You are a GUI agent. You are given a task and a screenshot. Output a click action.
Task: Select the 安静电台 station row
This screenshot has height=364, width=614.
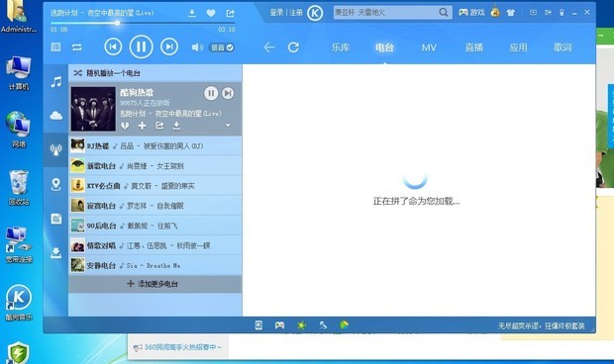coord(155,265)
